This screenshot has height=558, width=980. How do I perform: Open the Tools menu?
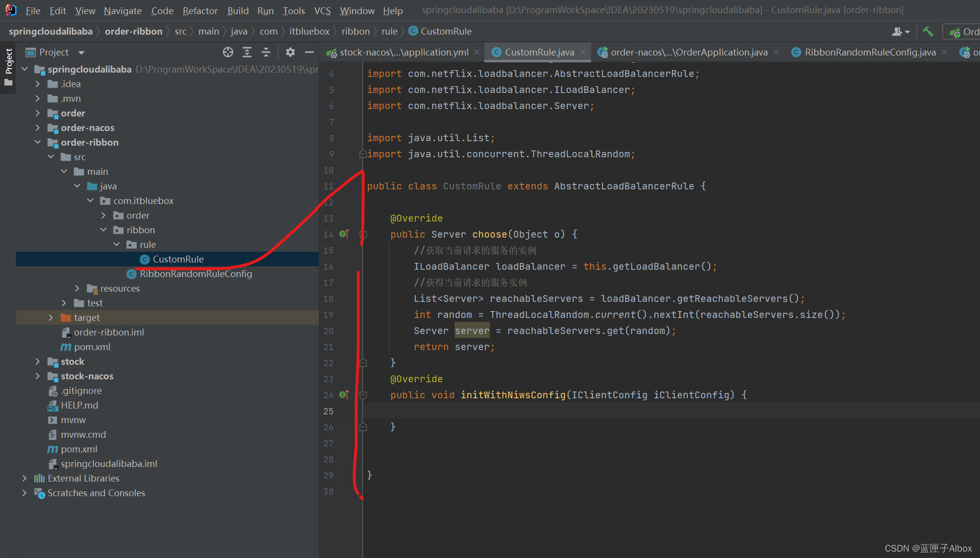[x=294, y=10]
